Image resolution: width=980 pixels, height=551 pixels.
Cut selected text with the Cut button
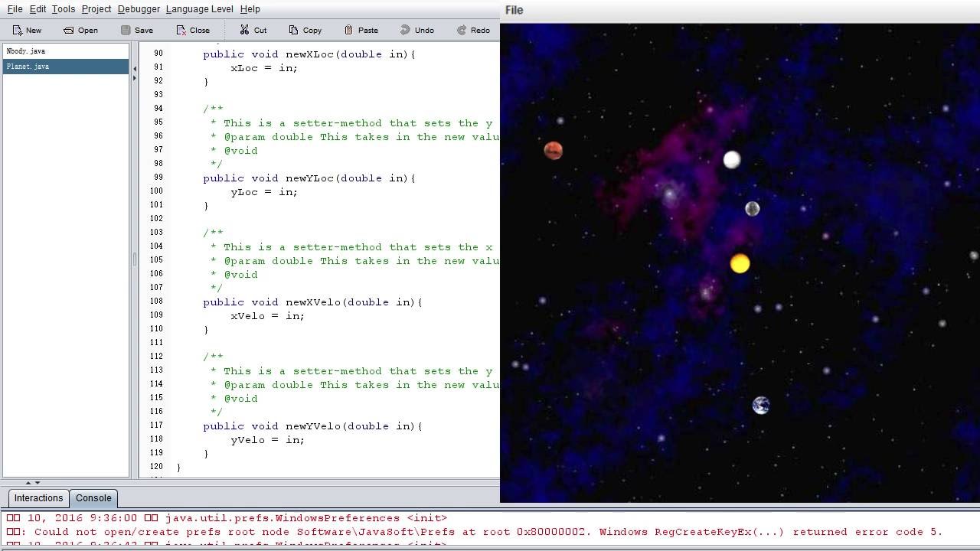tap(253, 30)
